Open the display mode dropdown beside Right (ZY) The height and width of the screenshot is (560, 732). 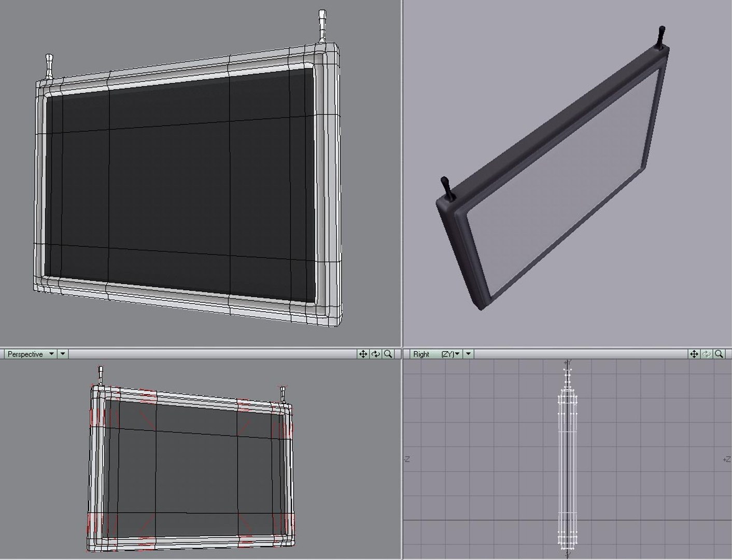468,354
